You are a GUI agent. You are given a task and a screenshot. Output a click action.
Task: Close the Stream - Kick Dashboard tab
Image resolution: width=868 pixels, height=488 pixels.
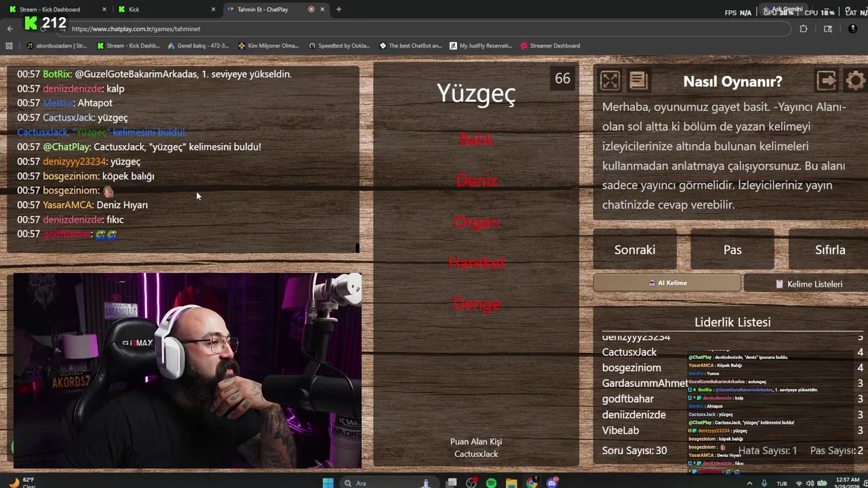coord(104,9)
